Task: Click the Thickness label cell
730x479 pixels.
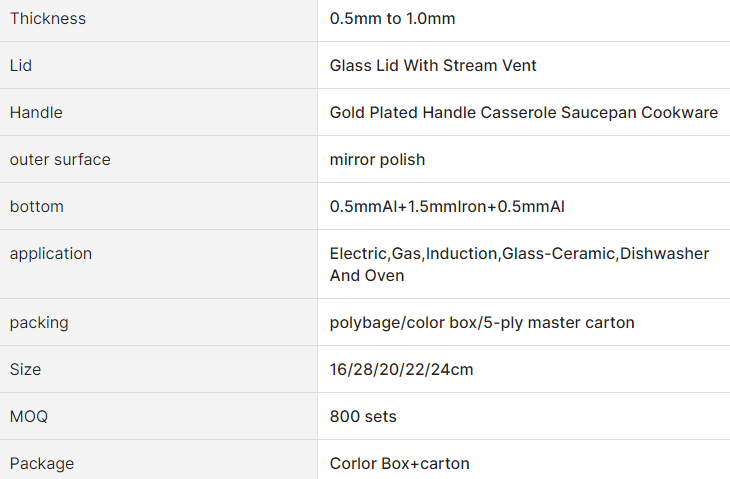Action: 48,19
